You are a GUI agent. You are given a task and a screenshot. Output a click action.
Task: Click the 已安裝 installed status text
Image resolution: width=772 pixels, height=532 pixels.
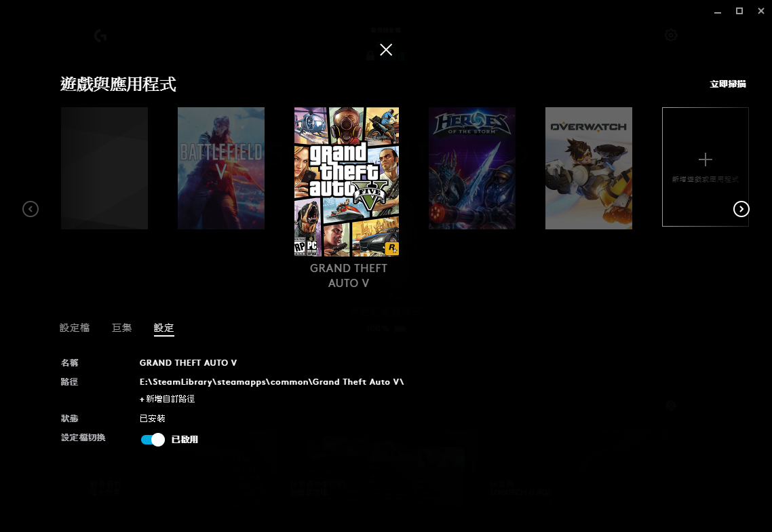pos(153,418)
